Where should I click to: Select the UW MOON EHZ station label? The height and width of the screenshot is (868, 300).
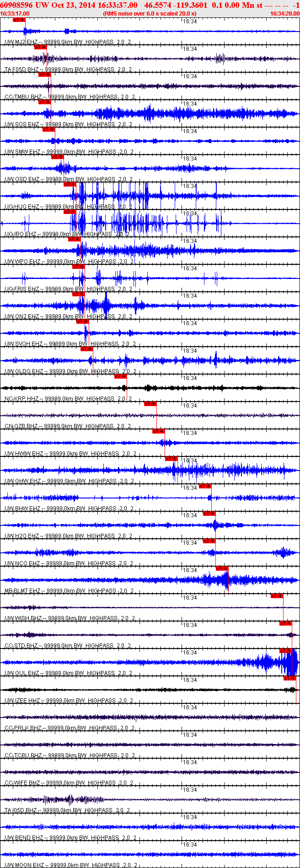tap(24, 865)
